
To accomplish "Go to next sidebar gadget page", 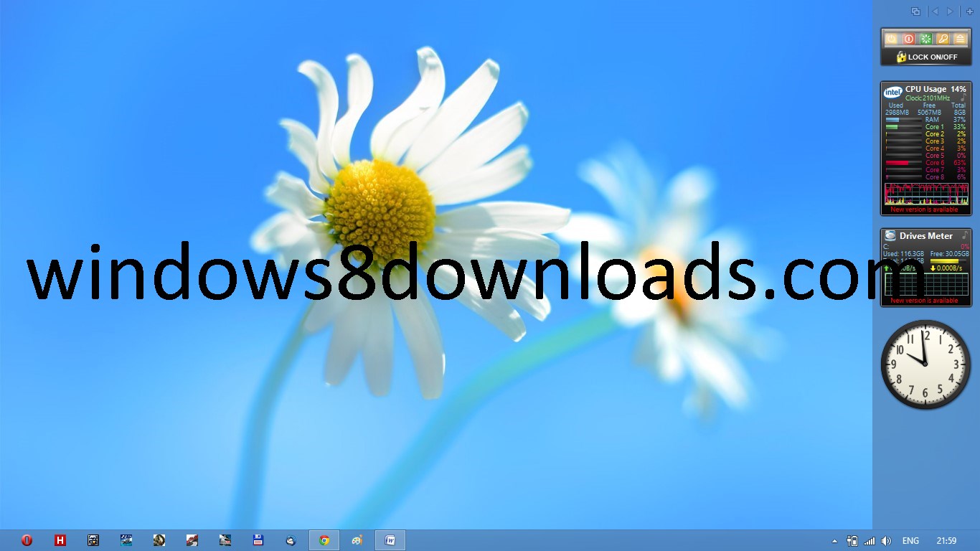I will click(950, 11).
